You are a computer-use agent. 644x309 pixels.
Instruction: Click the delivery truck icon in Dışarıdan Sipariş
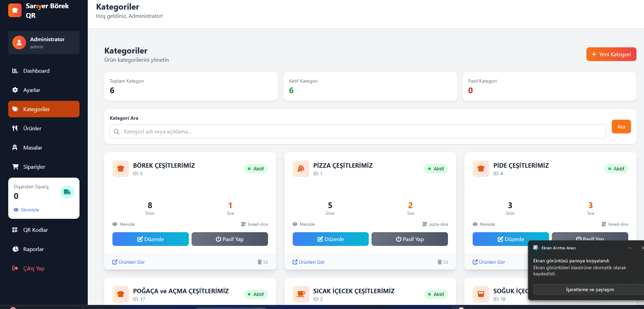pyautogui.click(x=67, y=192)
